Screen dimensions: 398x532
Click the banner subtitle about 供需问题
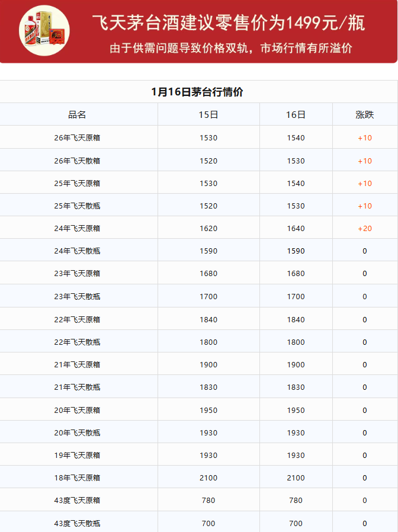pos(230,48)
